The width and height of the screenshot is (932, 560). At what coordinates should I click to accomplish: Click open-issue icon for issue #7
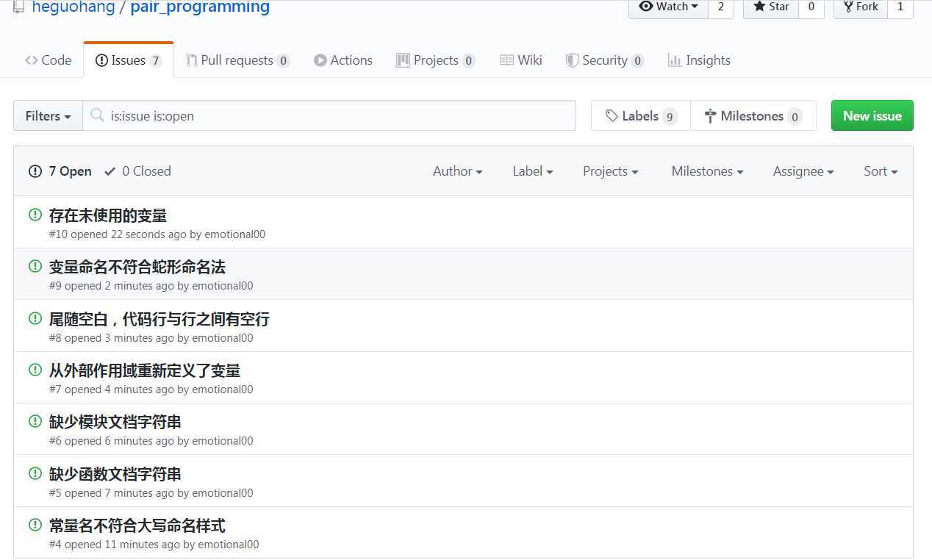[x=35, y=370]
